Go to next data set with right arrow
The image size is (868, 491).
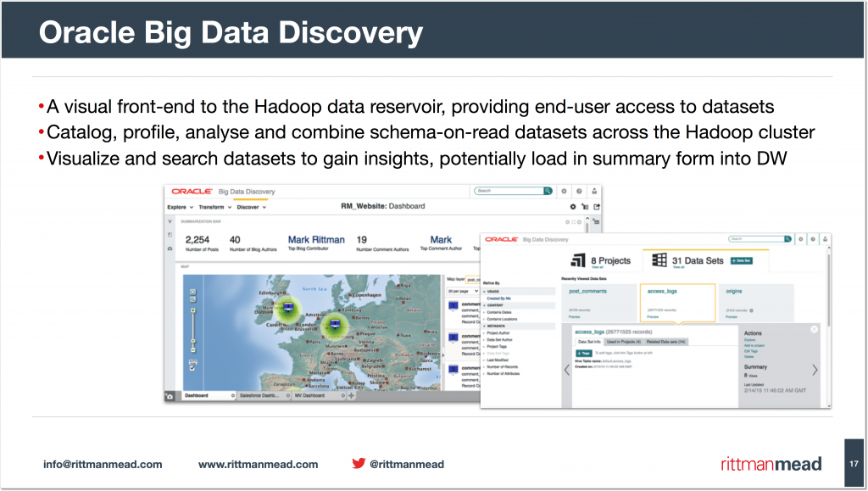point(815,370)
